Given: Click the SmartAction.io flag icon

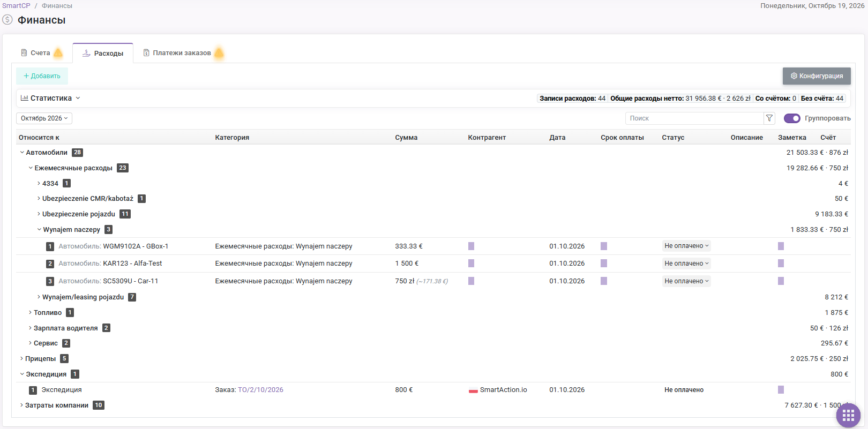Looking at the screenshot, I should [473, 390].
